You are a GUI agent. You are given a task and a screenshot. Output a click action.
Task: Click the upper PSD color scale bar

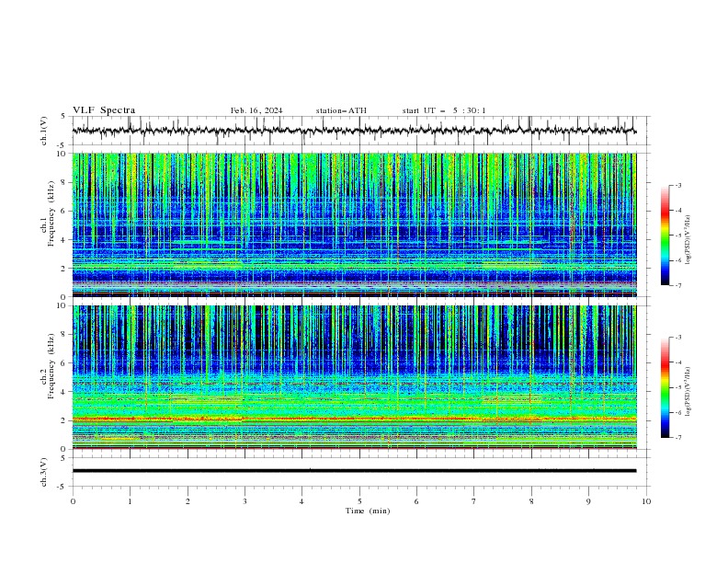click(x=665, y=236)
